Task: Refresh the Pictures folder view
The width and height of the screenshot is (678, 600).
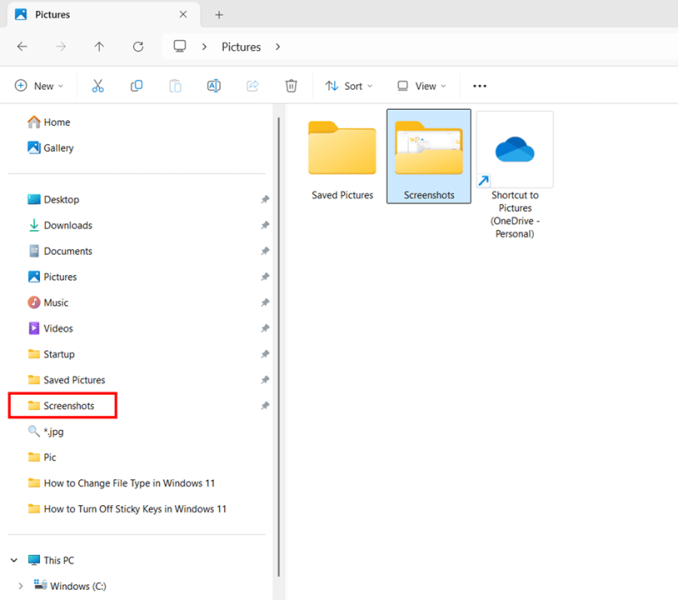Action: point(138,46)
